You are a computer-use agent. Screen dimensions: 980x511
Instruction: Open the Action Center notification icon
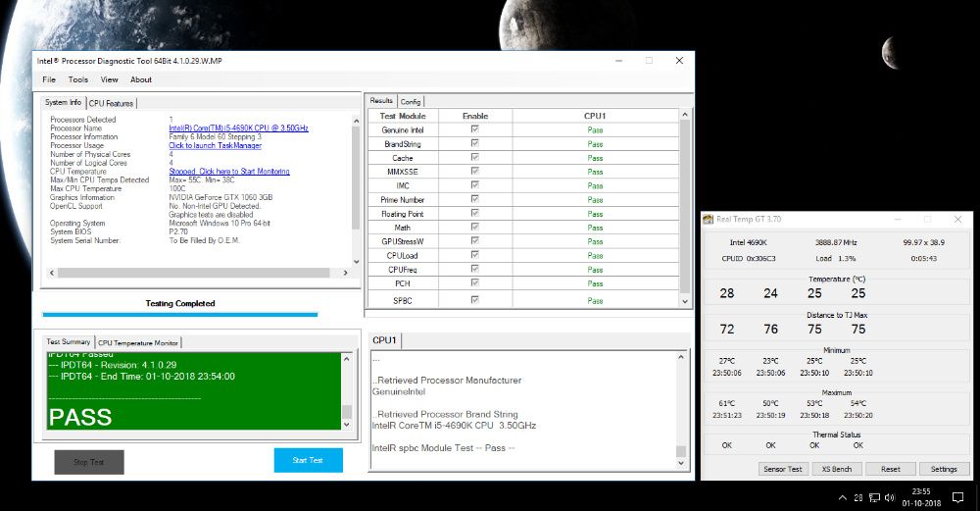click(x=957, y=497)
